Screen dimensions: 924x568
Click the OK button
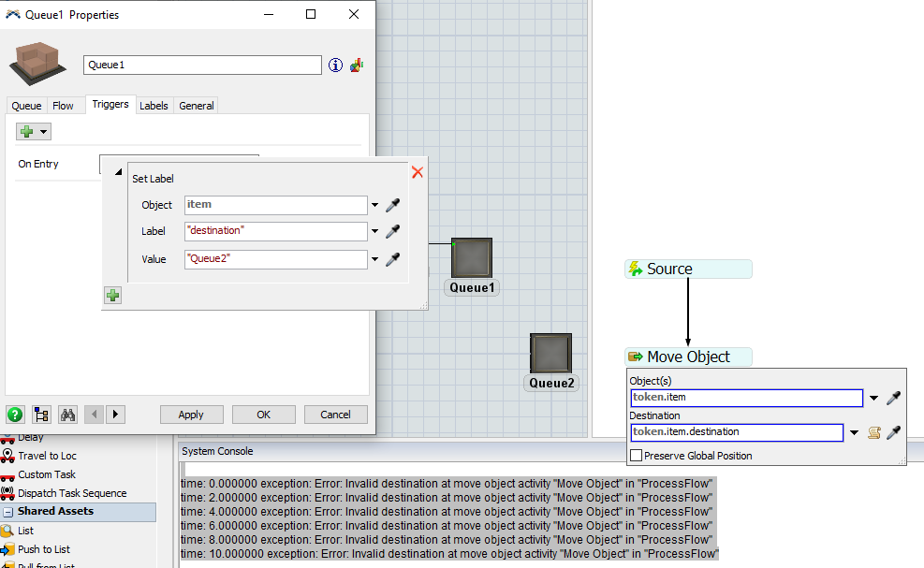tap(263, 415)
